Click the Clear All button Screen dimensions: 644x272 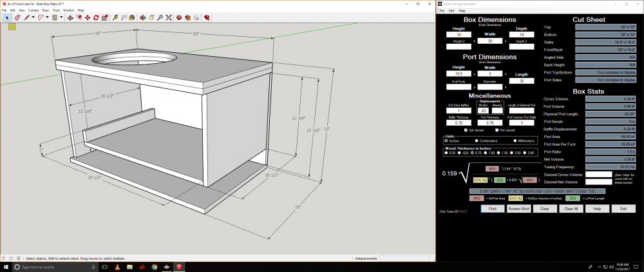571,209
